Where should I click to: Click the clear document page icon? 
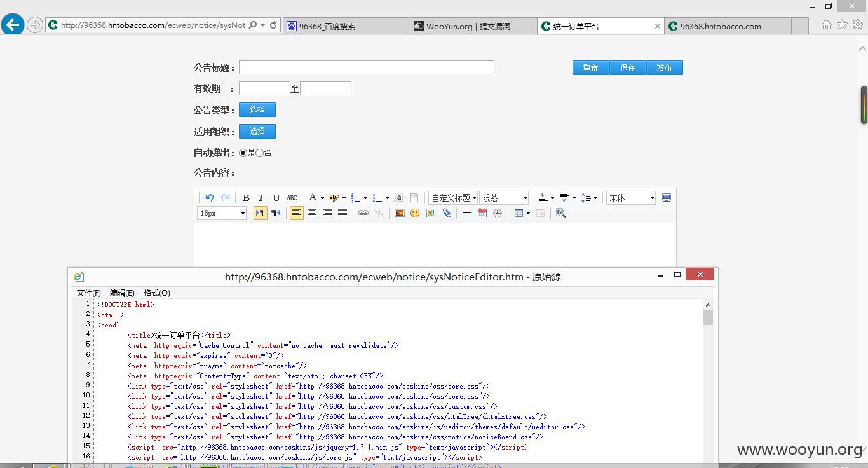(414, 198)
